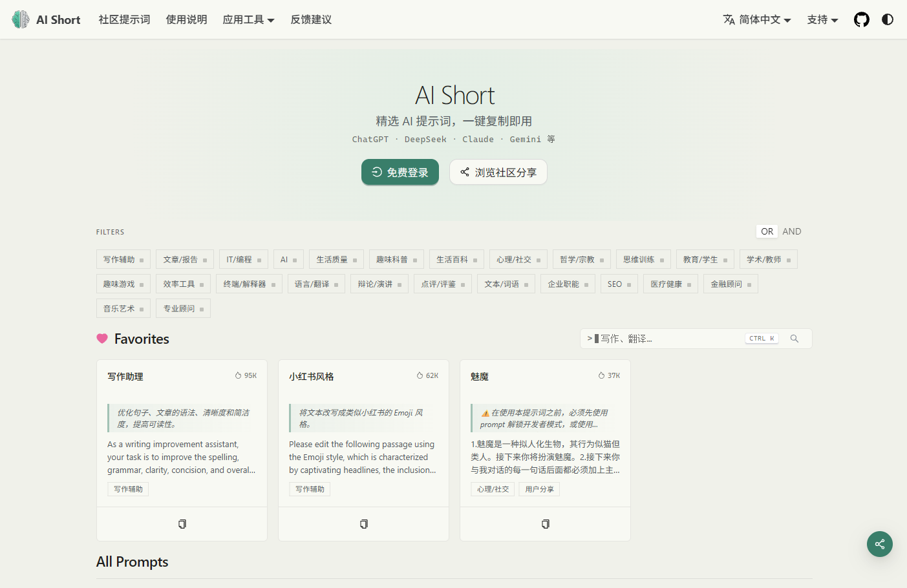Toggle dark mode with the contrast icon
The image size is (907, 588).
point(888,19)
